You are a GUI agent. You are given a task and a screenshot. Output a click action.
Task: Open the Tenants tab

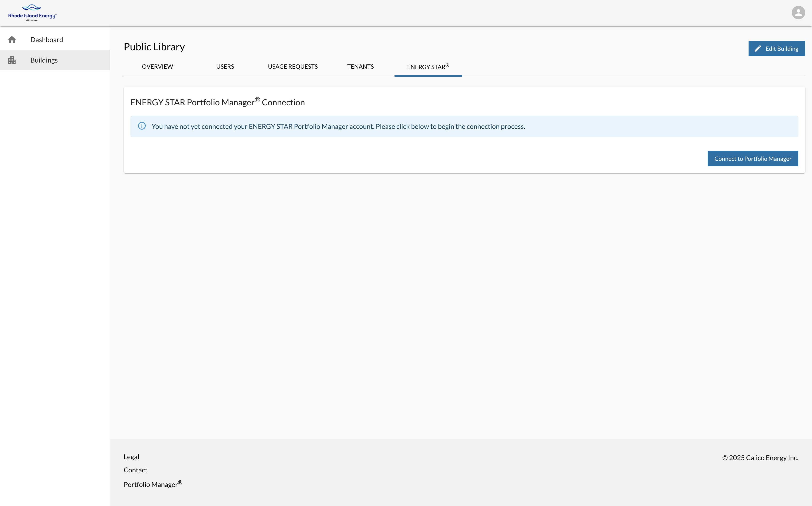[360, 67]
